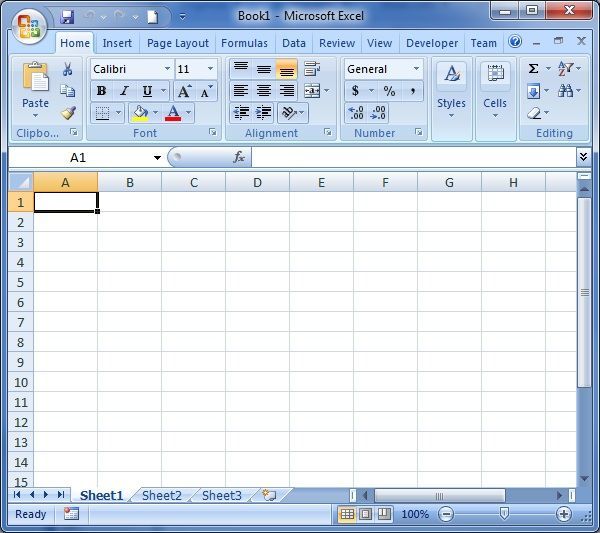Open the font name Calibri dropdown
600x533 pixels.
[166, 69]
